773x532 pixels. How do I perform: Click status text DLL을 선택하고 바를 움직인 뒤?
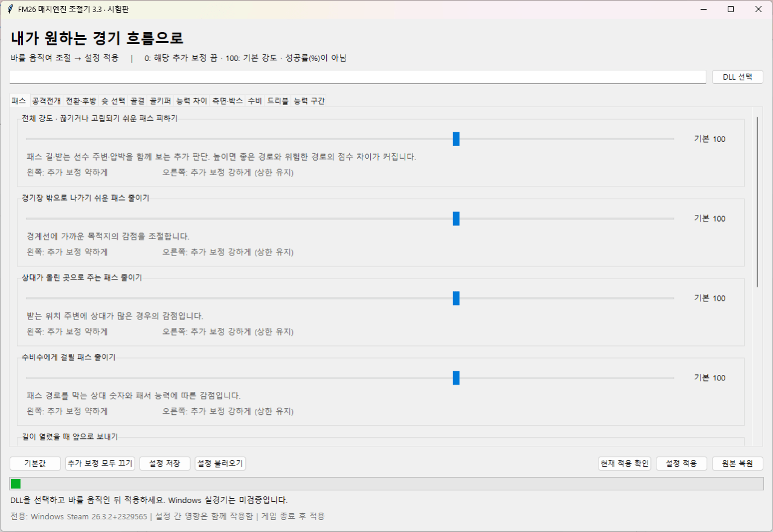(x=149, y=500)
